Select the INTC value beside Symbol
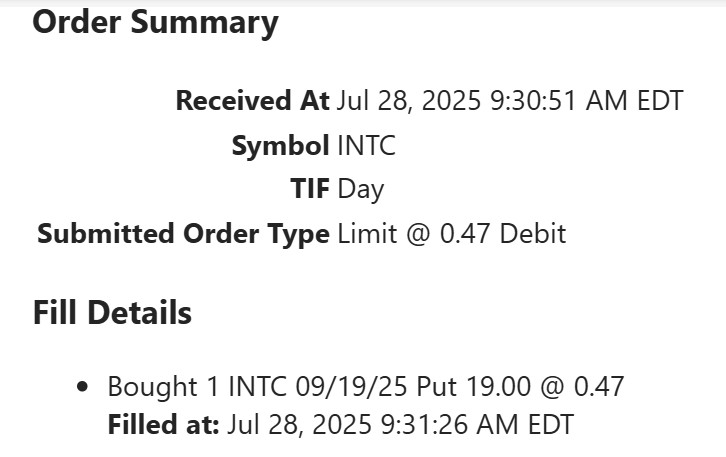The image size is (726, 457). coord(366,146)
